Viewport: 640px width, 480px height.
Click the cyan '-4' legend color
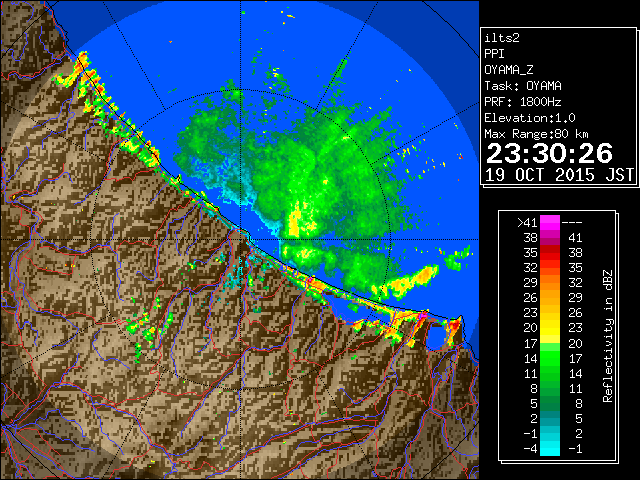coord(550,449)
